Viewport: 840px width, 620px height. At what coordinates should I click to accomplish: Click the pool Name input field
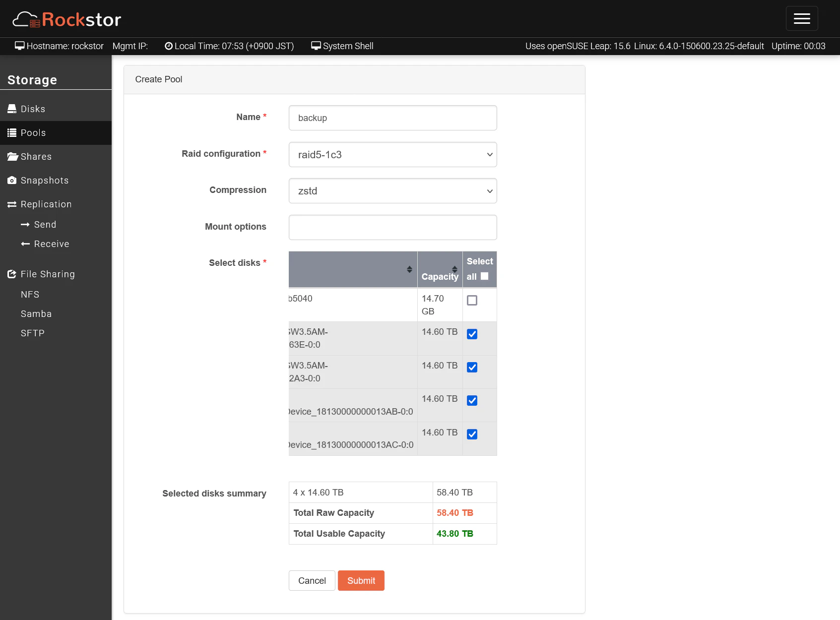(x=393, y=118)
